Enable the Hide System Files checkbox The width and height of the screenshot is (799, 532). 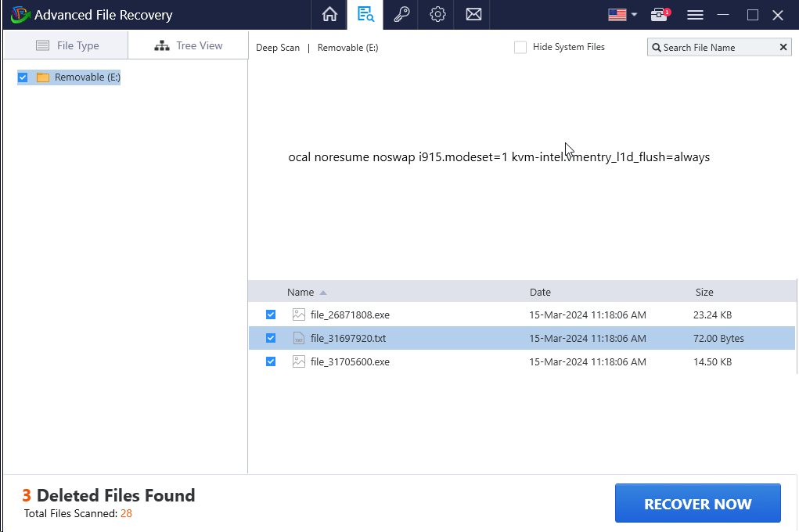pos(520,48)
